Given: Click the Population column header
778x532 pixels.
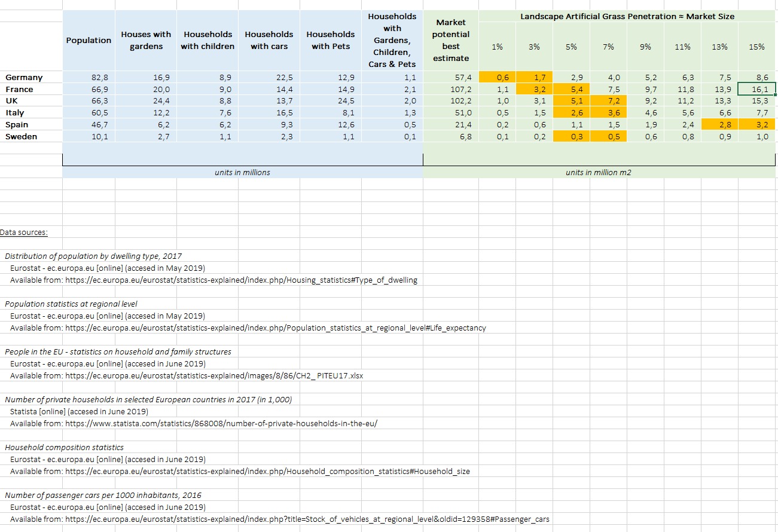Looking at the screenshot, I should (89, 40).
